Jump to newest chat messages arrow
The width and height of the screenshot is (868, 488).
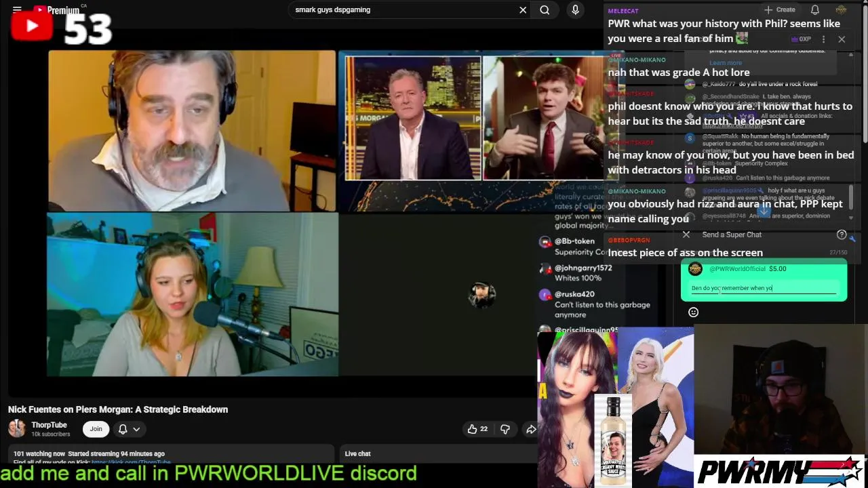point(764,211)
